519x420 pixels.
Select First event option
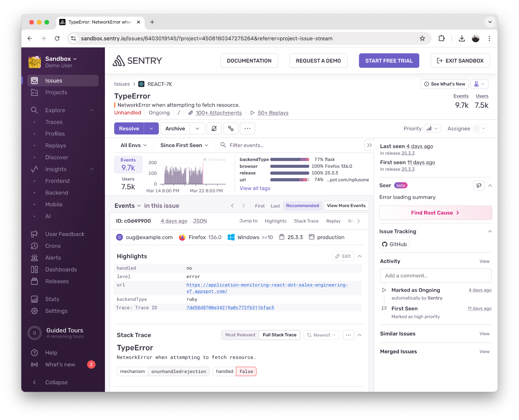coord(260,206)
